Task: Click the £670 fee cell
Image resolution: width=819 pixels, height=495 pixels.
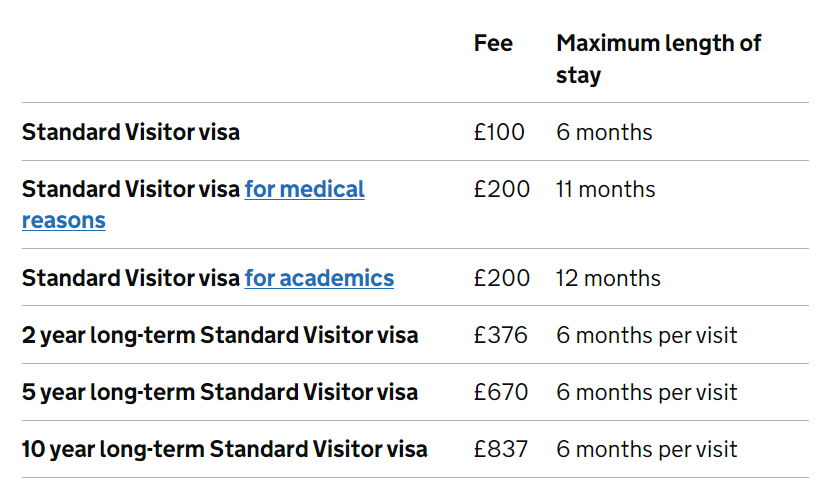Action: click(500, 392)
